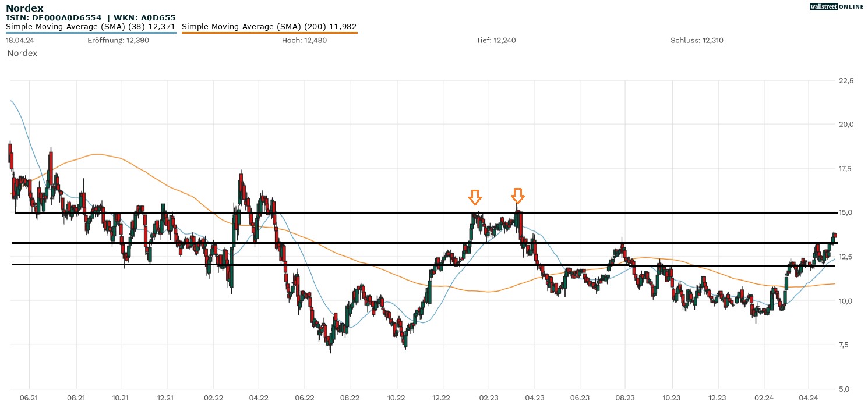868x401 pixels.
Task: Click the orange line under the SMA 200 legend
Action: tap(269, 33)
